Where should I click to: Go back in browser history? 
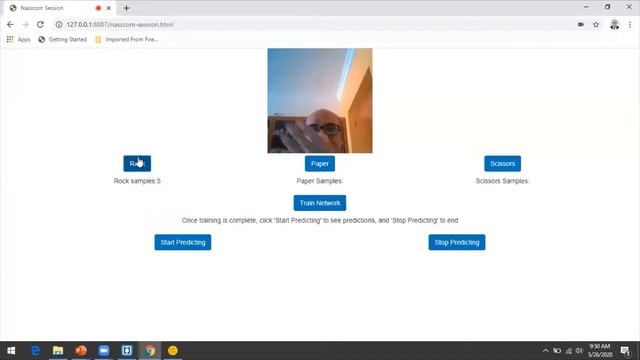coord(10,24)
